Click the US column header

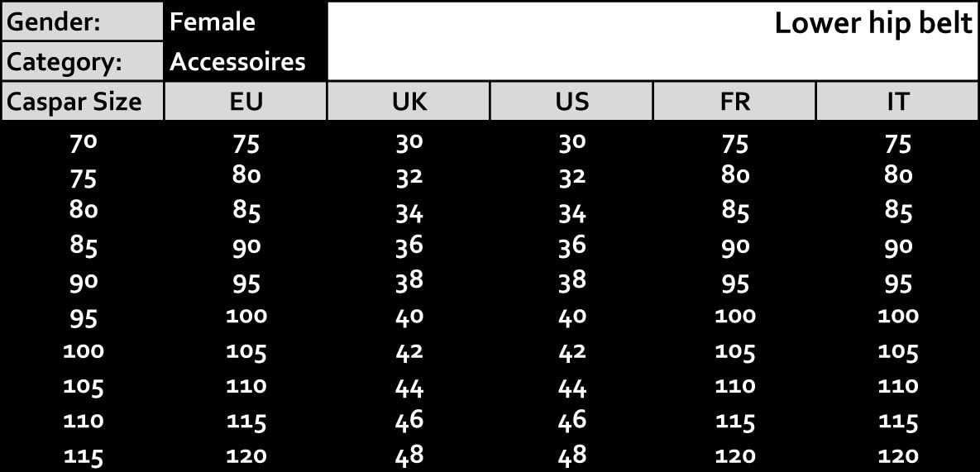point(571,102)
